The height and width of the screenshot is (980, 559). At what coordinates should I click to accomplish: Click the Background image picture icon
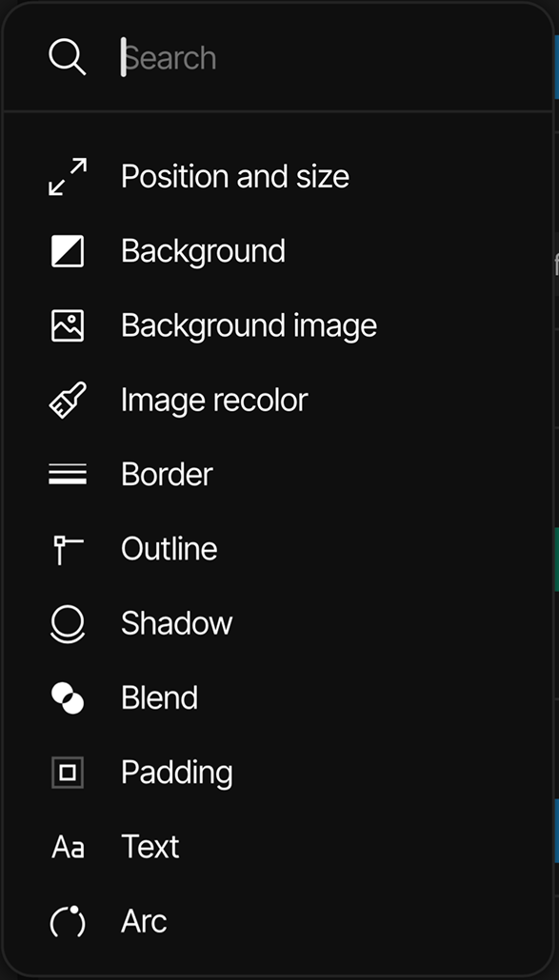67,324
